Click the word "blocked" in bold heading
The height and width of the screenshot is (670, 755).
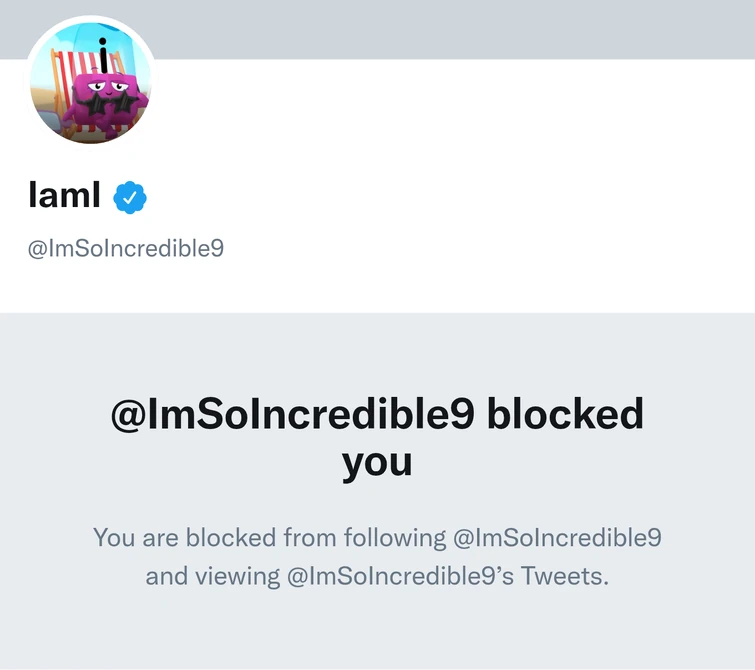(x=565, y=416)
